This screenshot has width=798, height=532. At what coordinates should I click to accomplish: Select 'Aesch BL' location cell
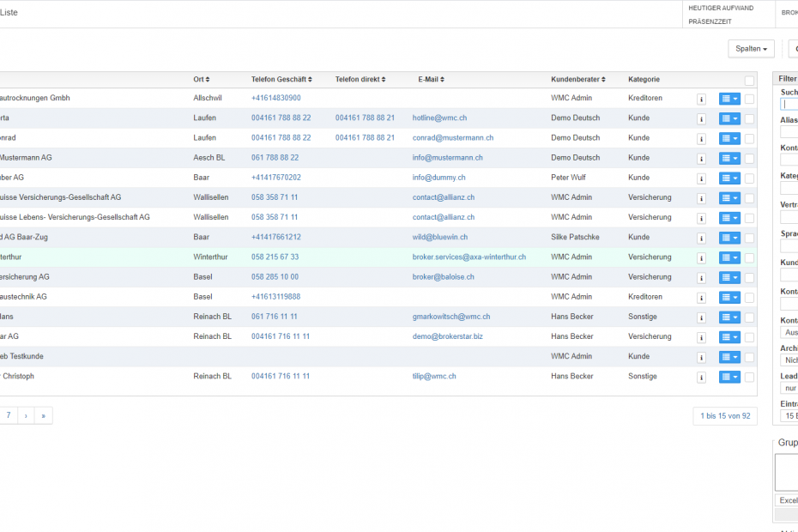[209, 157]
